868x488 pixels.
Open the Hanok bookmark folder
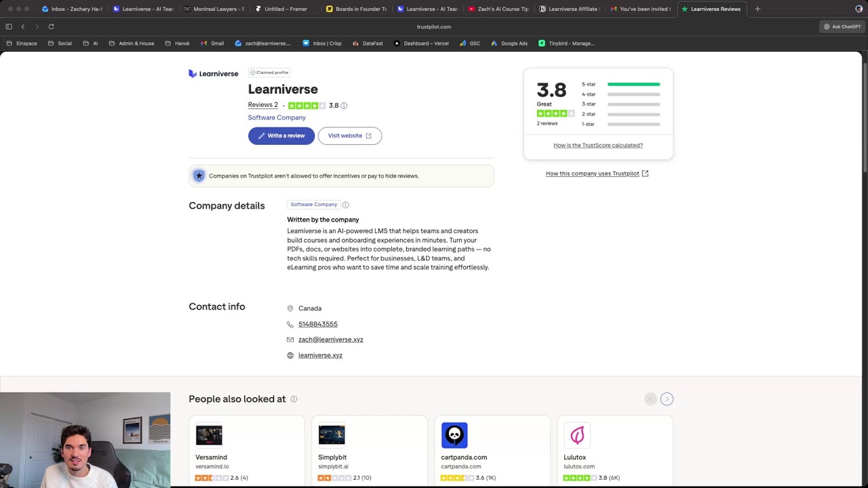pyautogui.click(x=178, y=43)
